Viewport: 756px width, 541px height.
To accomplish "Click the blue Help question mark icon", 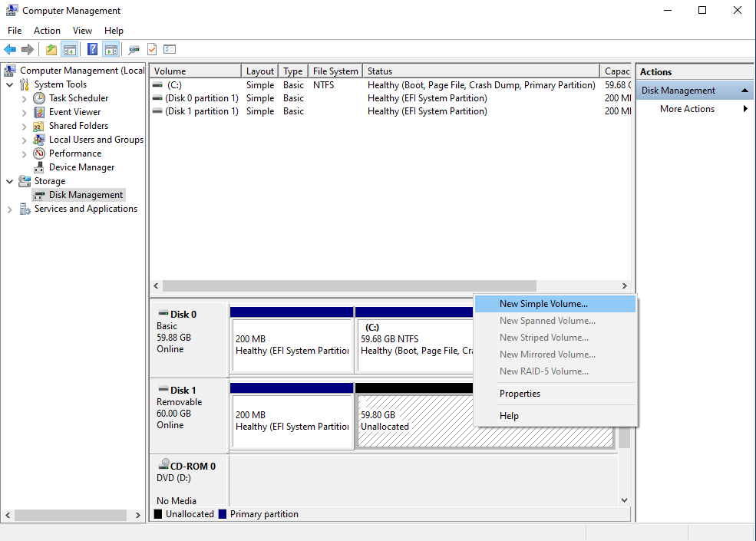I will pos(92,50).
